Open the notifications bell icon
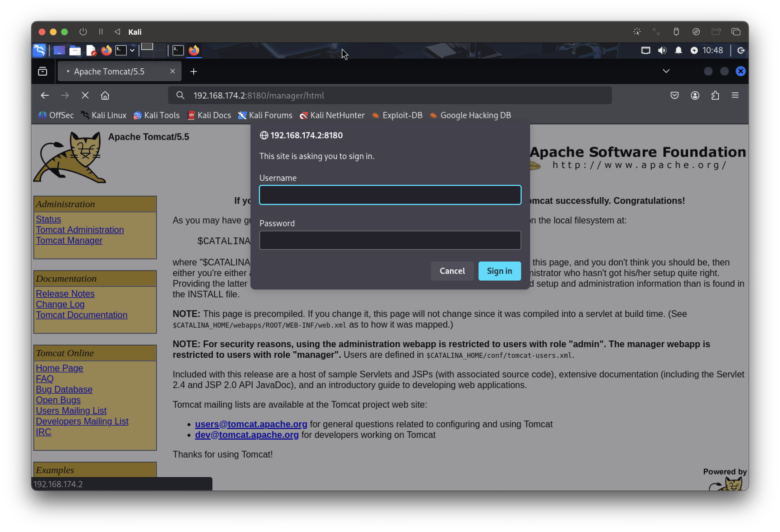 coord(678,50)
